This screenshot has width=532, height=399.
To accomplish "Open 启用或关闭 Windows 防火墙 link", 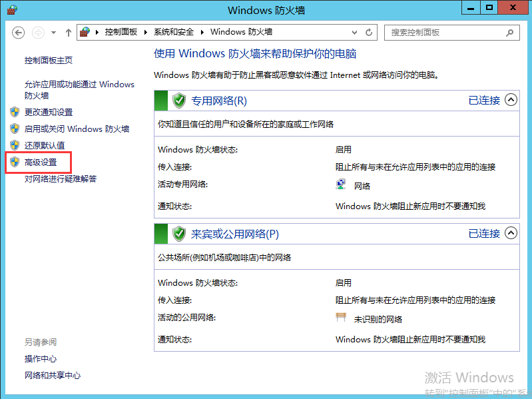I will (77, 129).
